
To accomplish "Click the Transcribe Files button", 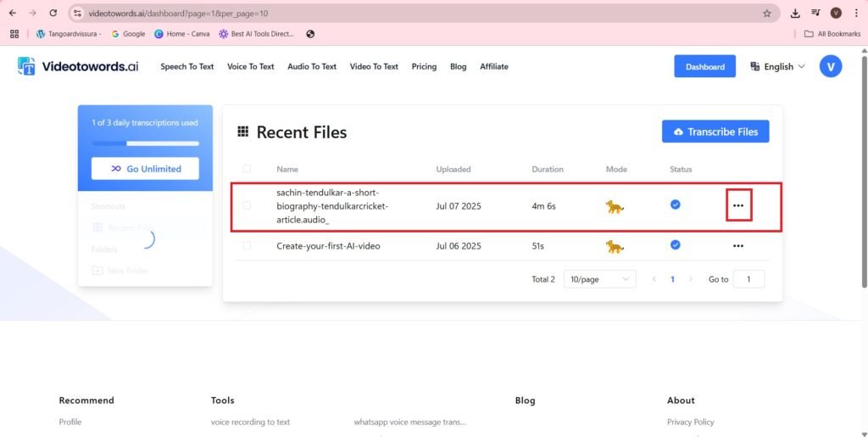I will pos(715,132).
